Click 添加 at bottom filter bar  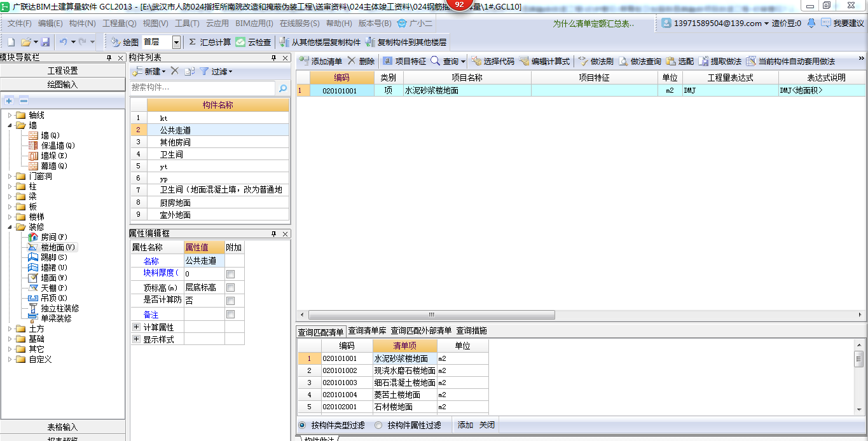click(x=465, y=425)
